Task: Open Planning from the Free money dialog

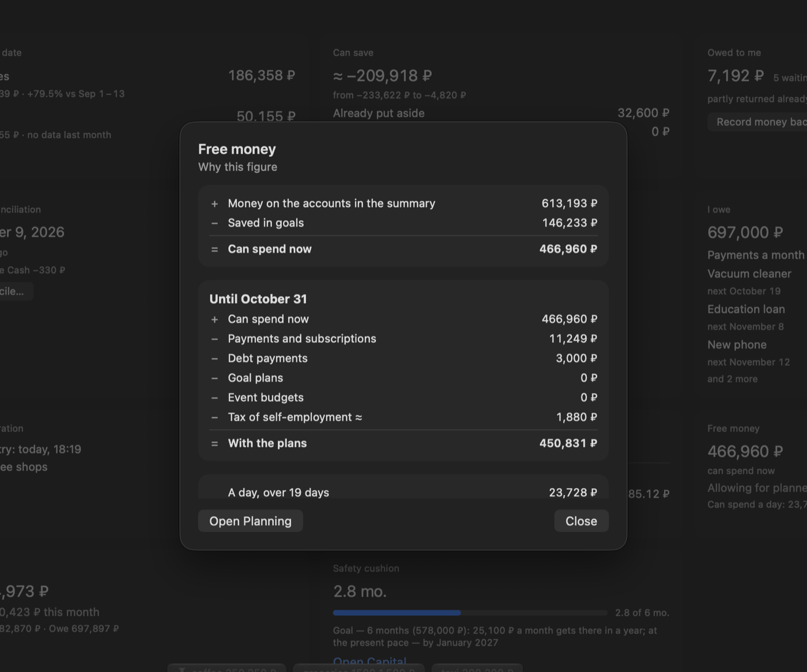Action: point(250,521)
